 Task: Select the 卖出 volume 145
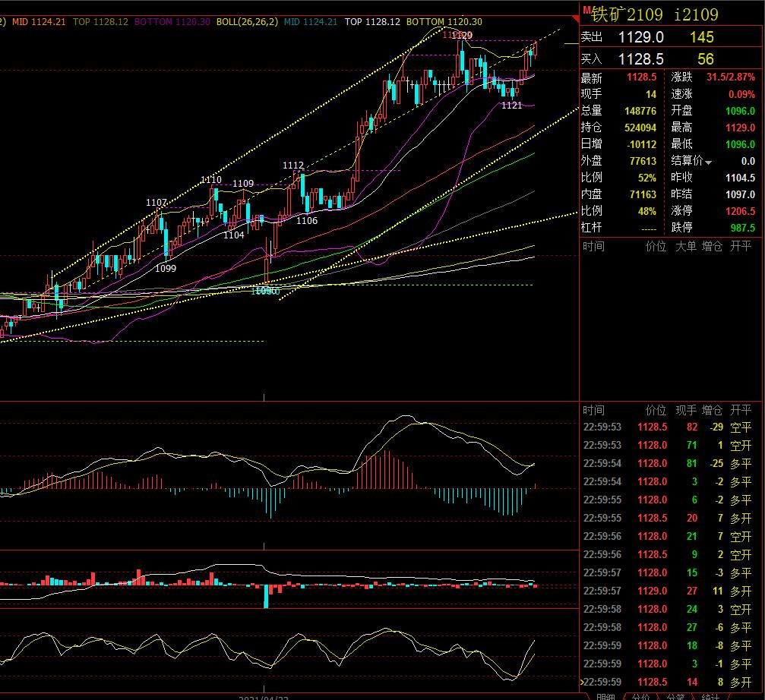(702, 37)
